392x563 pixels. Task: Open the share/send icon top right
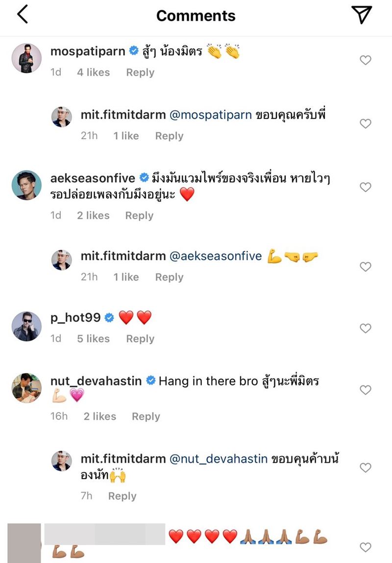[x=363, y=14]
